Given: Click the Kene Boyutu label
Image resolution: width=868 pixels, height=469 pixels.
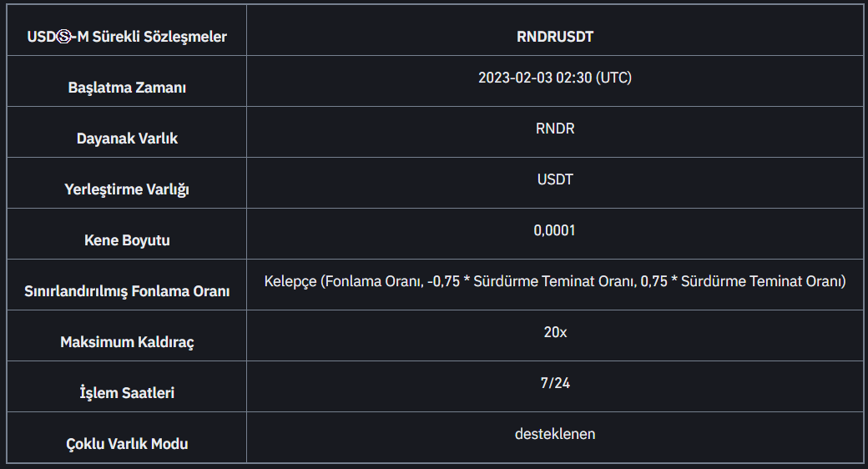Looking at the screenshot, I should (127, 240).
